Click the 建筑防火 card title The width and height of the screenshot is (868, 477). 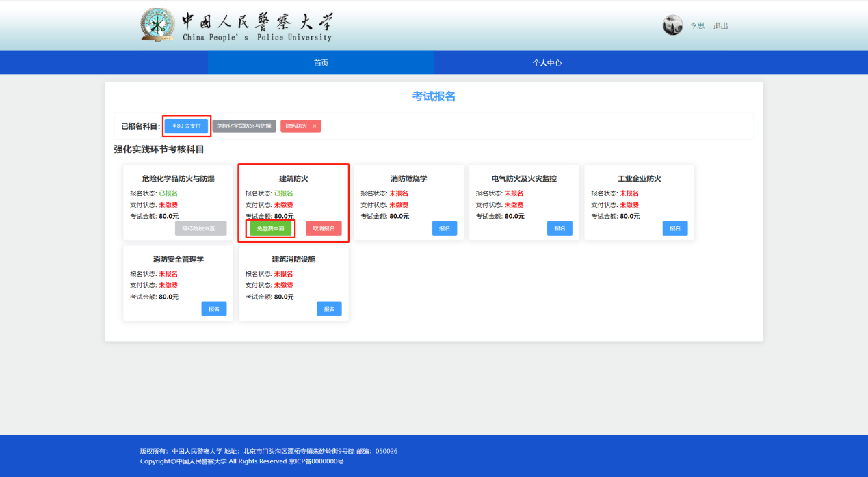click(293, 179)
